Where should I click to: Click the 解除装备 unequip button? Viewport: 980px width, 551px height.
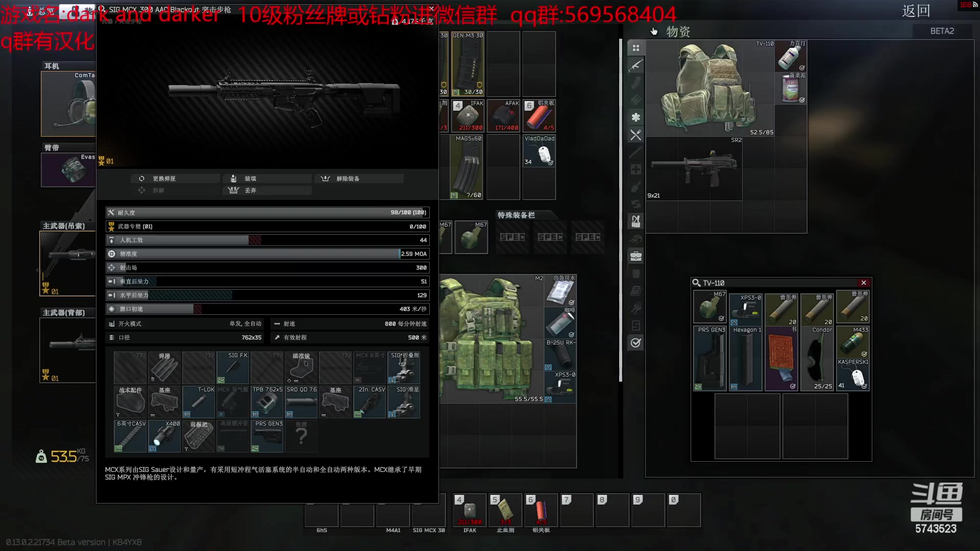(x=359, y=179)
